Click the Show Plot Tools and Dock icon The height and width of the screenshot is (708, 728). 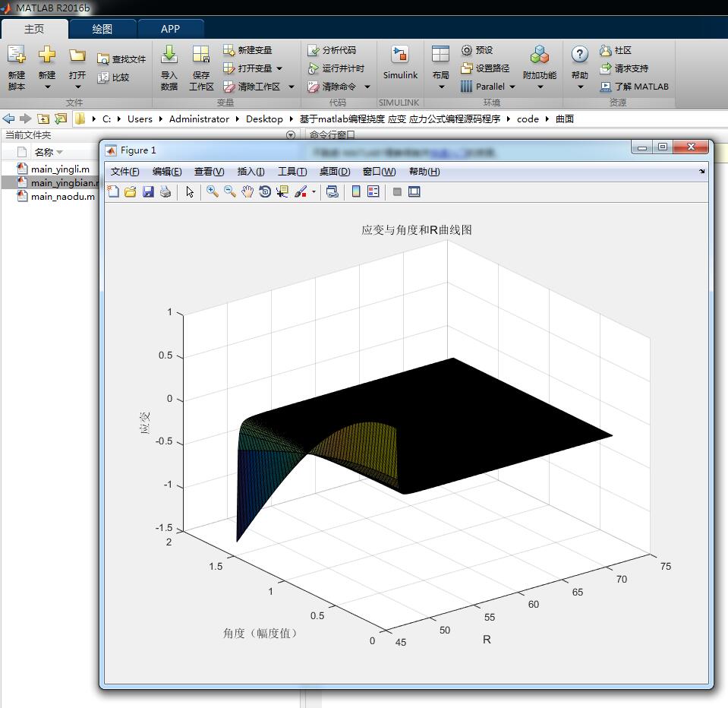click(414, 191)
